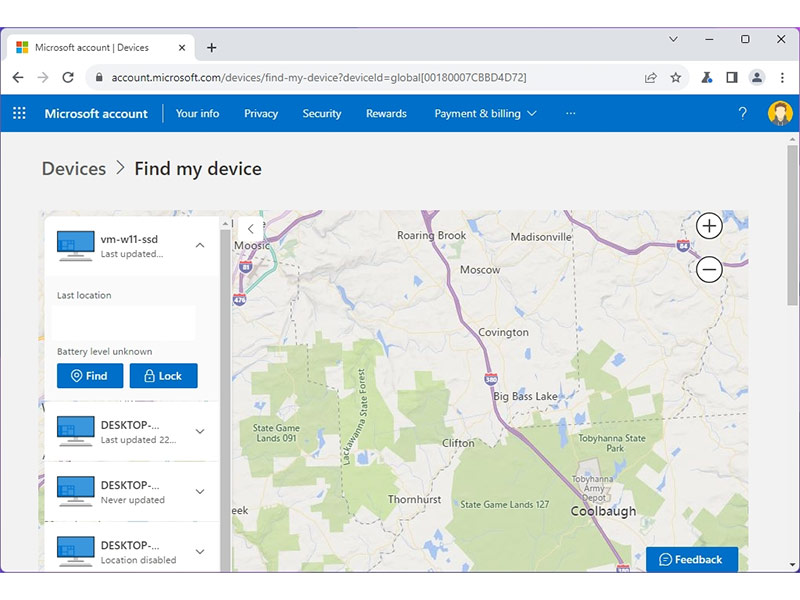Image resolution: width=800 pixels, height=600 pixels.
Task: Expand the DESKTOP device last updated 22
Action: [x=200, y=431]
